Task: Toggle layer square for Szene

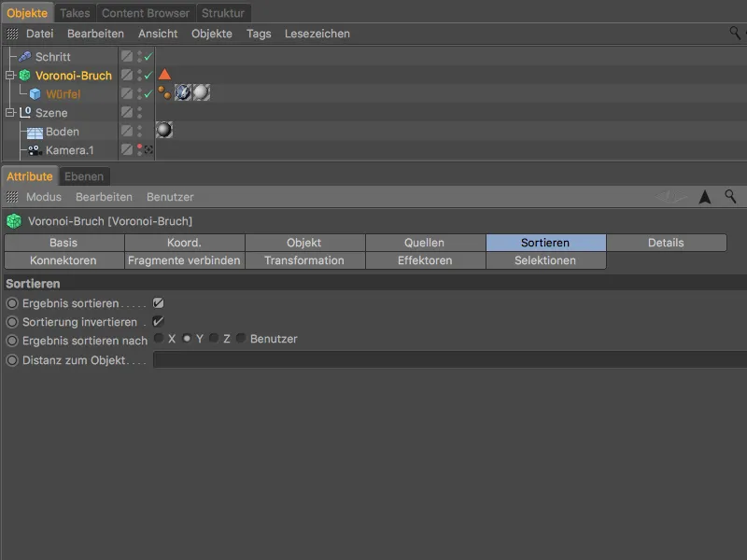Action: click(127, 112)
